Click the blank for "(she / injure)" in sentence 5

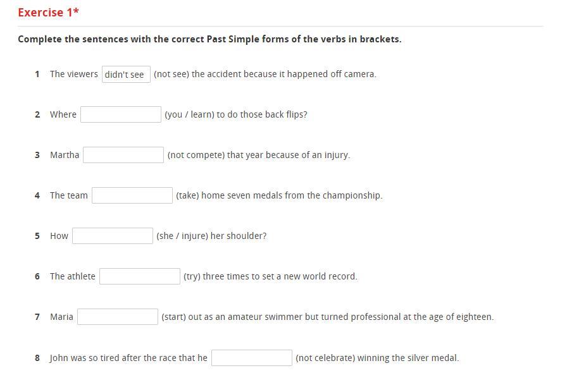point(113,236)
